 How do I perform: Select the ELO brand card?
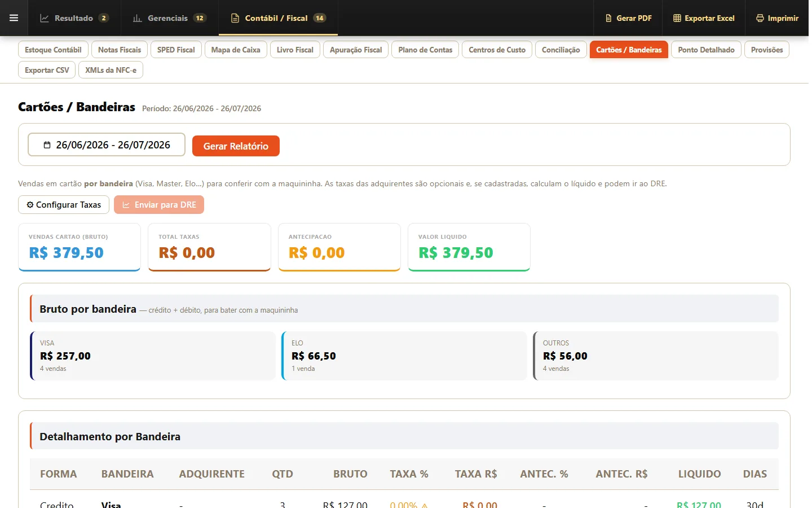click(404, 356)
